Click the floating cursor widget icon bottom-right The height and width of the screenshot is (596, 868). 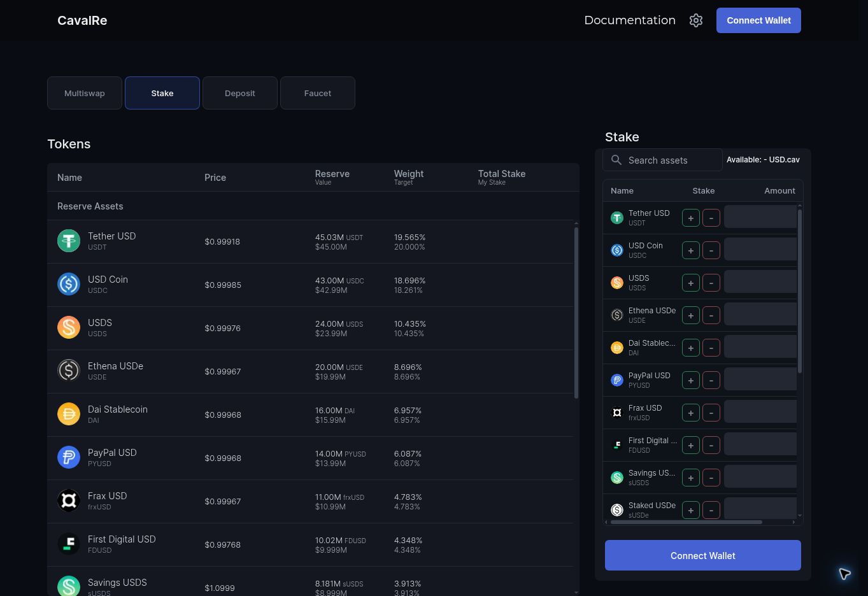click(x=844, y=574)
